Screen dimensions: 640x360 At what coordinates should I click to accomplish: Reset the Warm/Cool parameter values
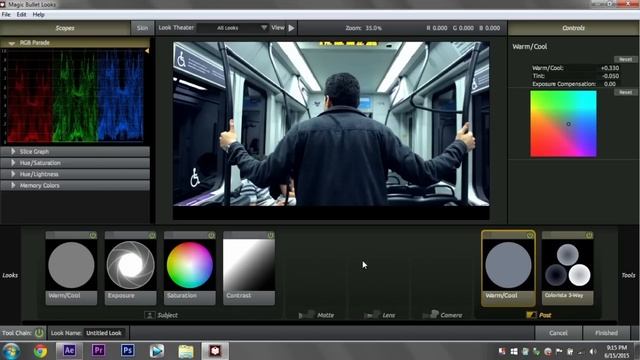tap(625, 59)
